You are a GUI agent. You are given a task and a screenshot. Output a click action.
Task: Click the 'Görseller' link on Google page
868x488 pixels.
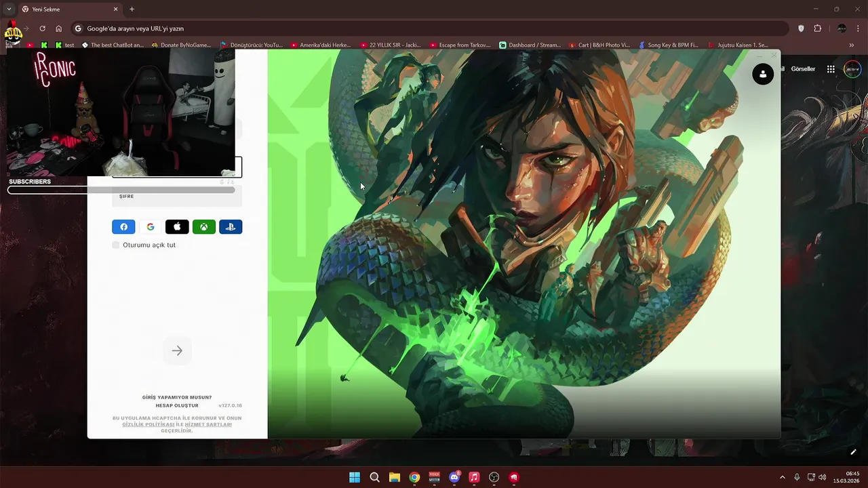803,69
